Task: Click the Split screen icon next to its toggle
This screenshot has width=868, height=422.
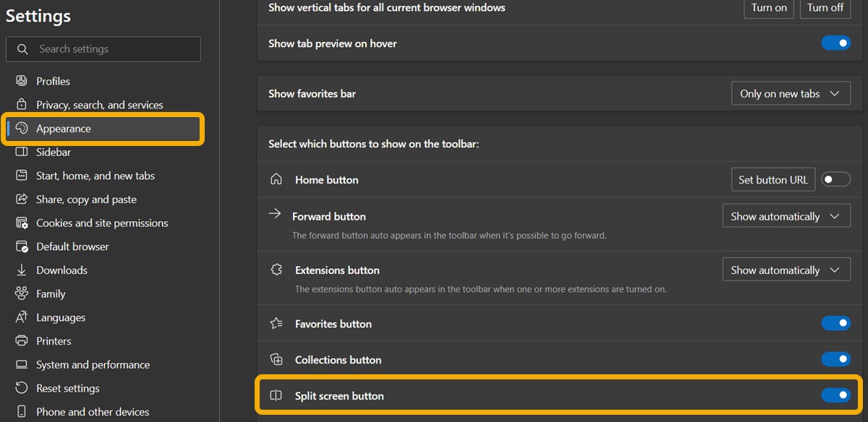Action: point(276,395)
